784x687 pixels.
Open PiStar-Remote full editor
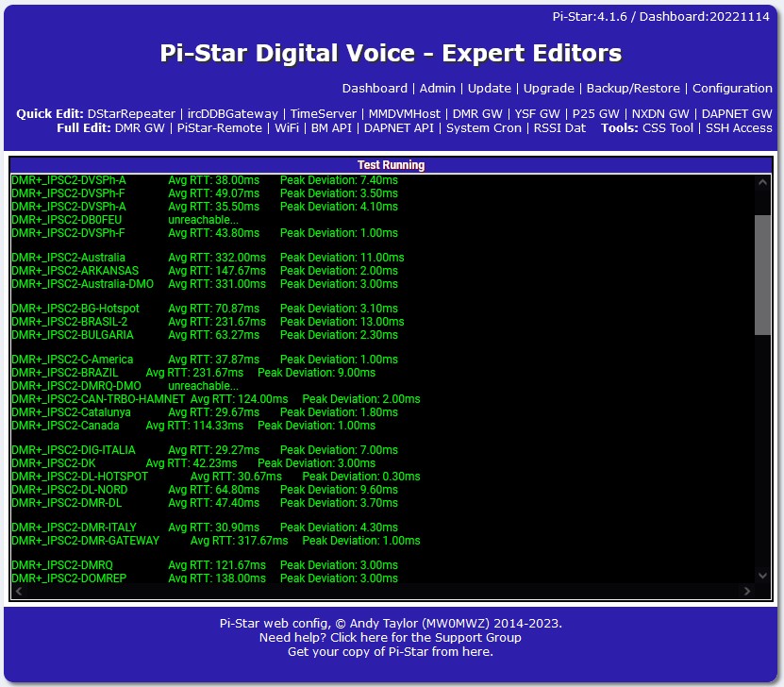pyautogui.click(x=220, y=128)
